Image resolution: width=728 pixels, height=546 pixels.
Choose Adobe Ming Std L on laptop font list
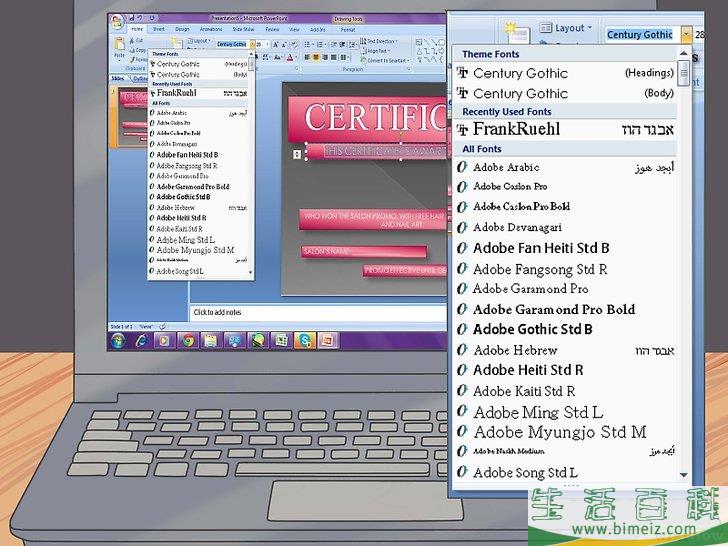coord(199,240)
